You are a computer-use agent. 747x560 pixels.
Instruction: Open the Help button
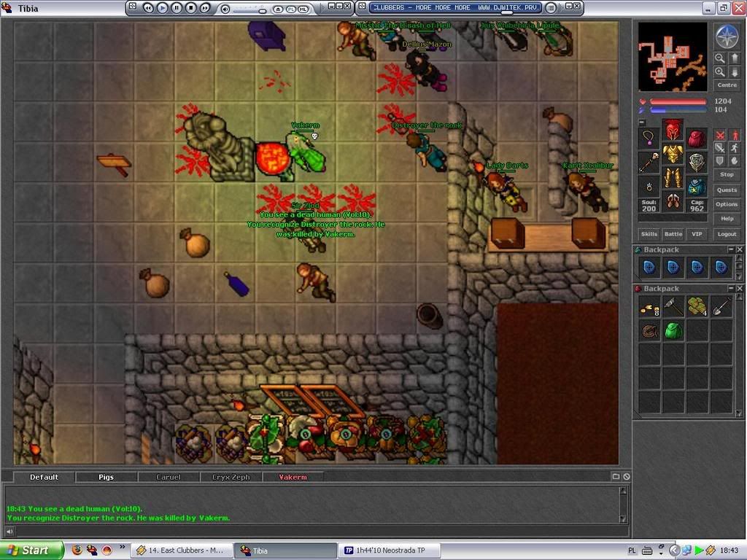[x=727, y=219]
